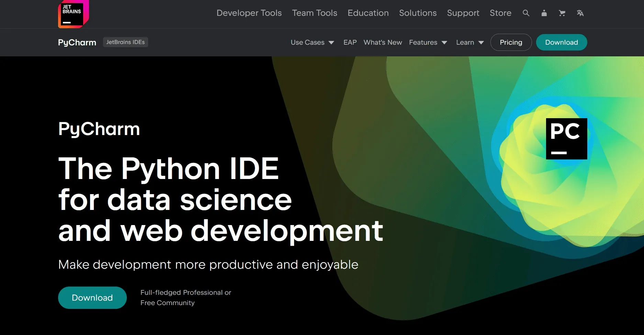
Task: Expand the Learn dropdown
Action: [469, 42]
